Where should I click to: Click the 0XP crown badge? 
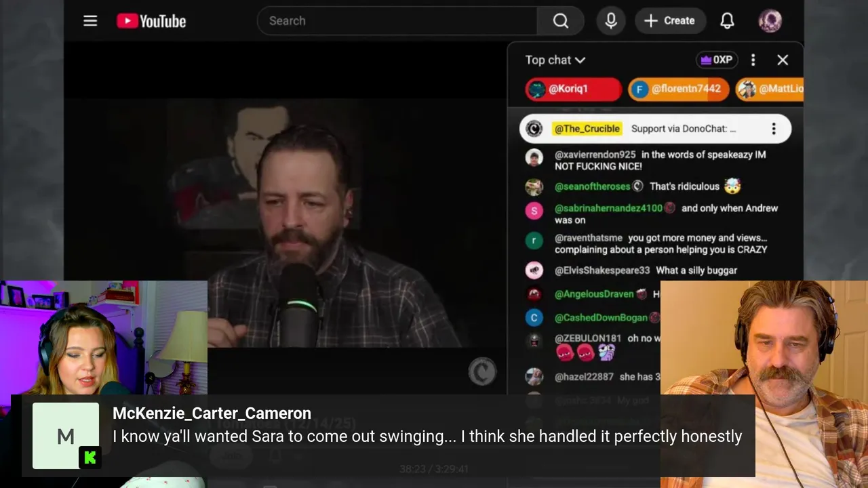717,60
